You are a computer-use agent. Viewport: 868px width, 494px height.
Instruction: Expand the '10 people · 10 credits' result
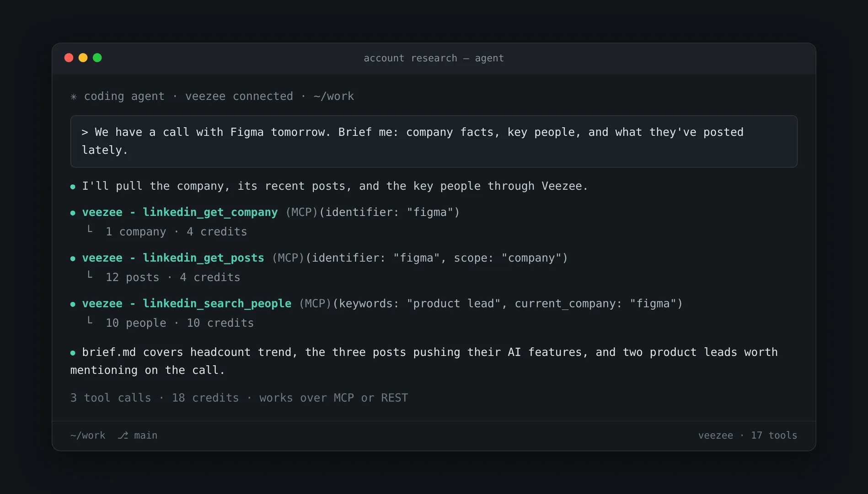[180, 323]
